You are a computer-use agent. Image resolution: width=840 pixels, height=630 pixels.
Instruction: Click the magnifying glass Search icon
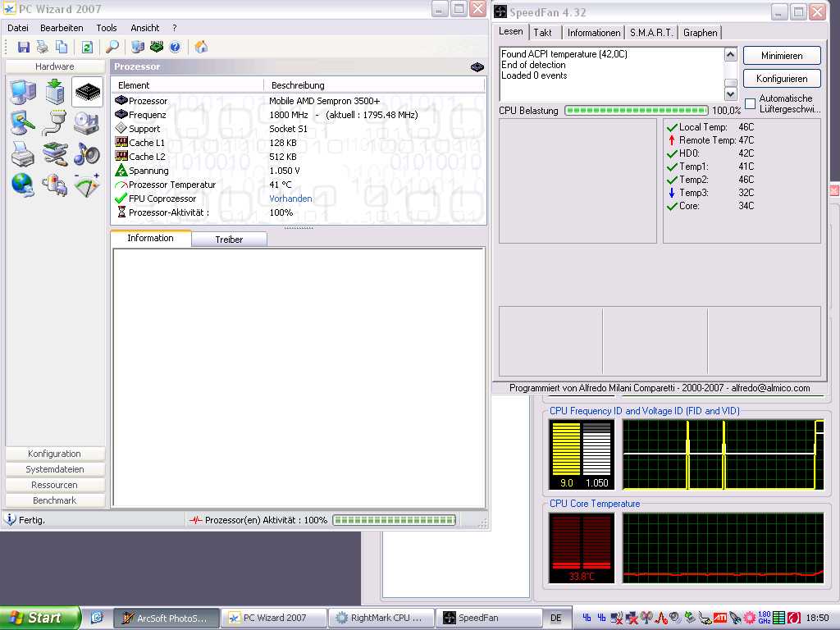pyautogui.click(x=112, y=47)
